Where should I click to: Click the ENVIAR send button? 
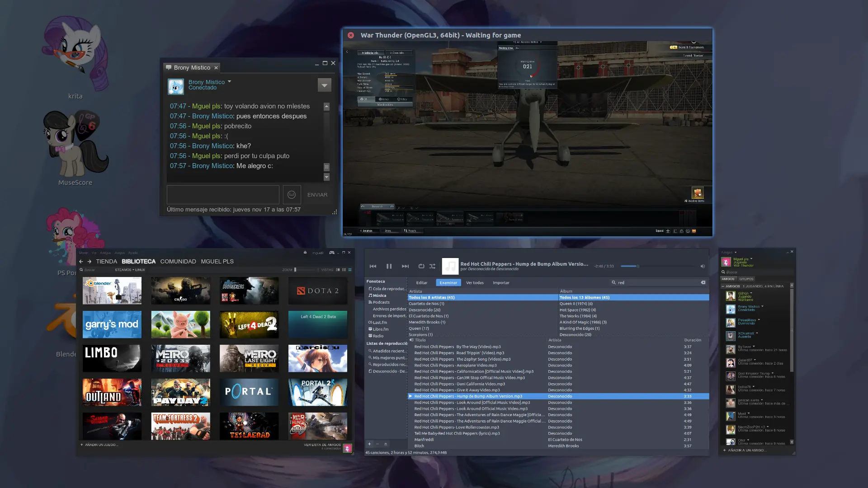point(317,195)
